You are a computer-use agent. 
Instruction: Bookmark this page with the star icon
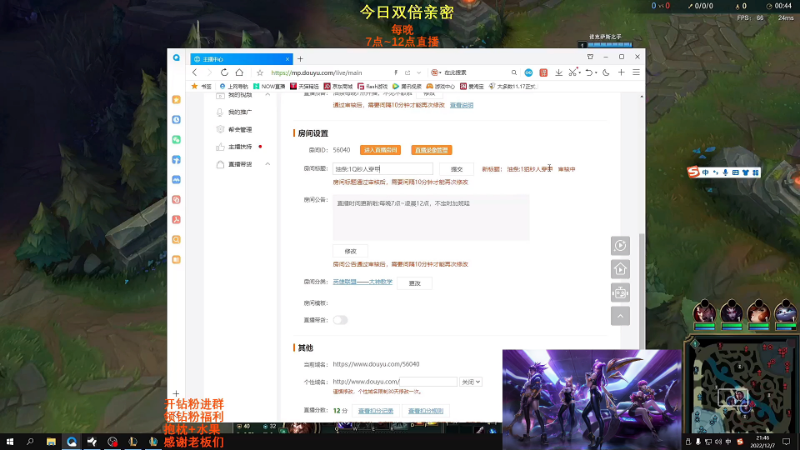tap(260, 72)
